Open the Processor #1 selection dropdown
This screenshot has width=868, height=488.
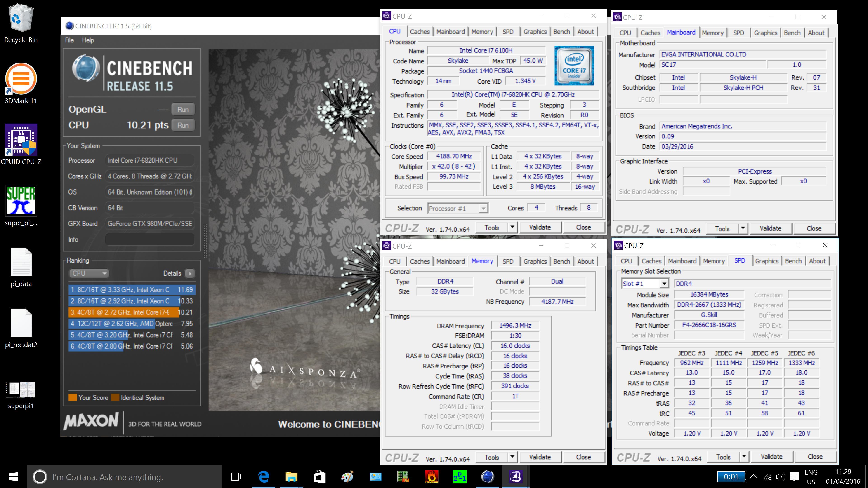(x=483, y=209)
